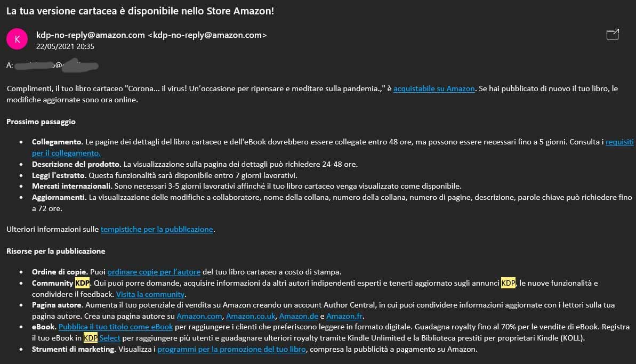Open email in new window icon

click(x=613, y=35)
